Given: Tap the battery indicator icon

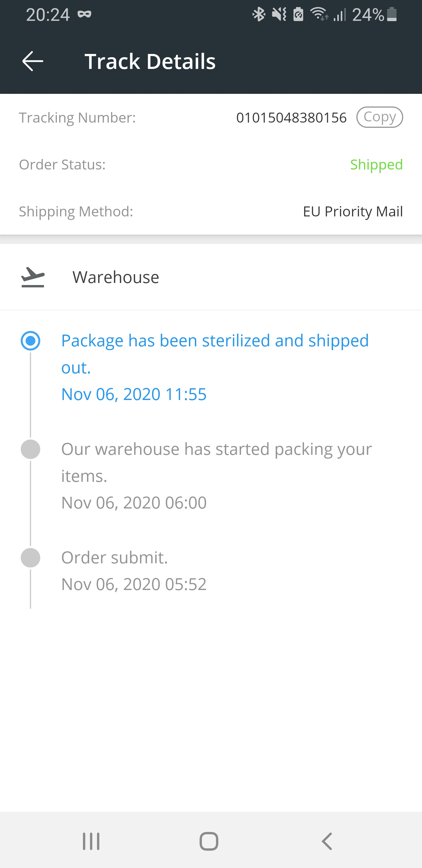Looking at the screenshot, I should 392,14.
